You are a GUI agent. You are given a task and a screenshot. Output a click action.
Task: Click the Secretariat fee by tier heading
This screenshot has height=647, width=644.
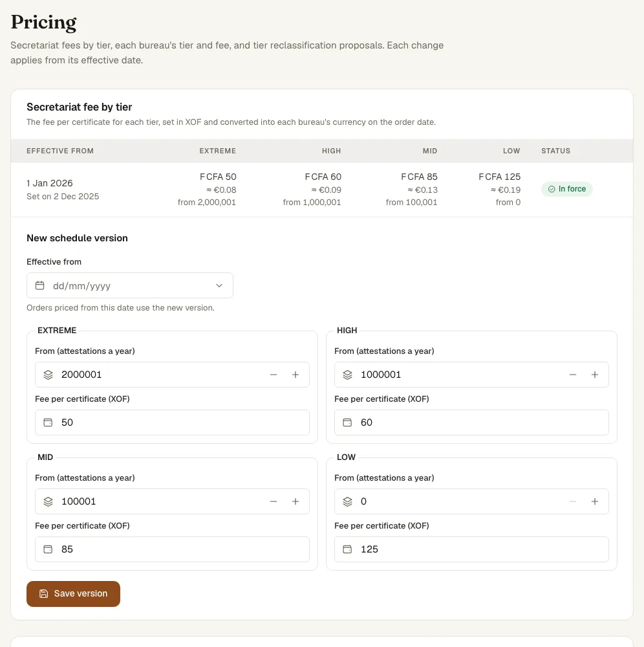[79, 107]
